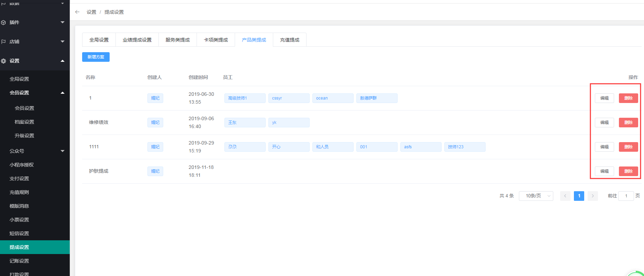Click the 名称 column header
The width and height of the screenshot is (644, 276).
tap(90, 77)
